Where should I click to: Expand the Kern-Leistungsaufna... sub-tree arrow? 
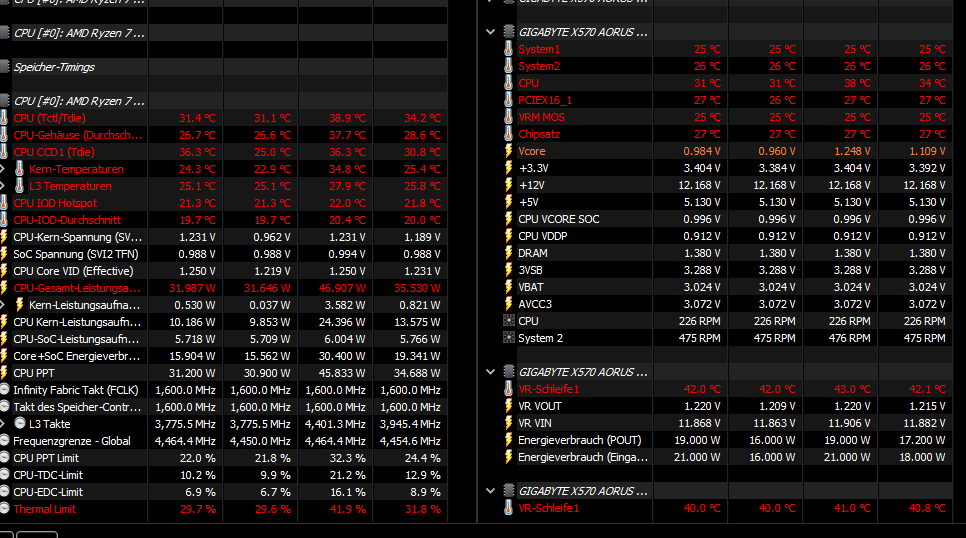click(x=2, y=304)
